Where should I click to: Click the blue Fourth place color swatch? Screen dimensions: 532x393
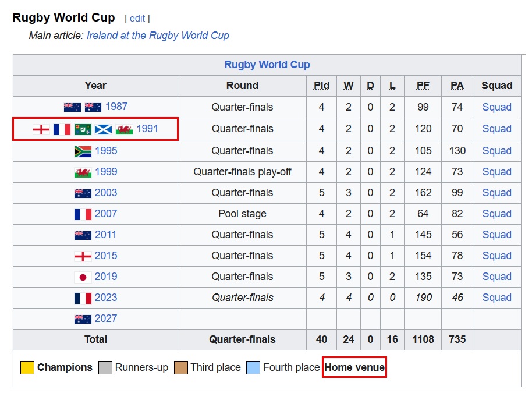(253, 368)
